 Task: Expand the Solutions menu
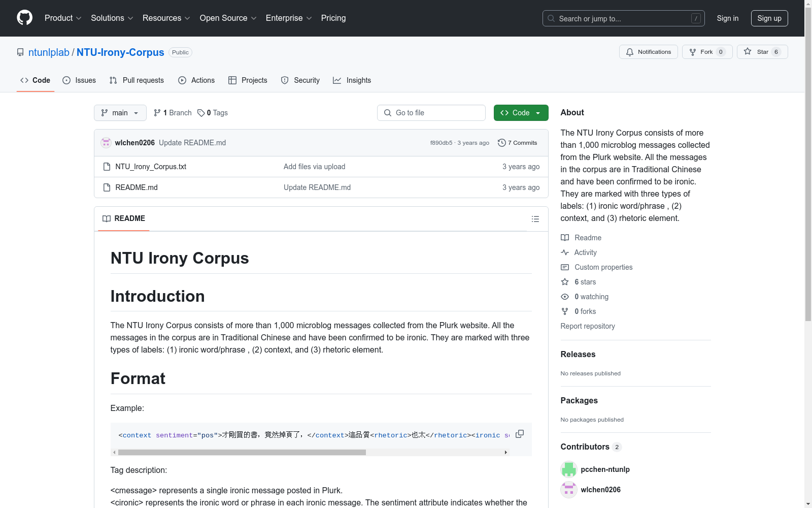click(x=112, y=18)
